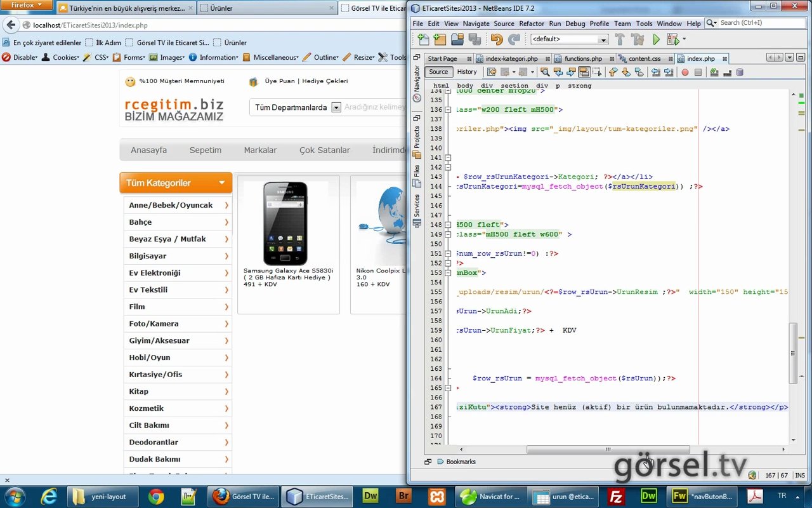Click the Samsung Galaxy Ace phone image
The height and width of the screenshot is (508, 812).
285,224
